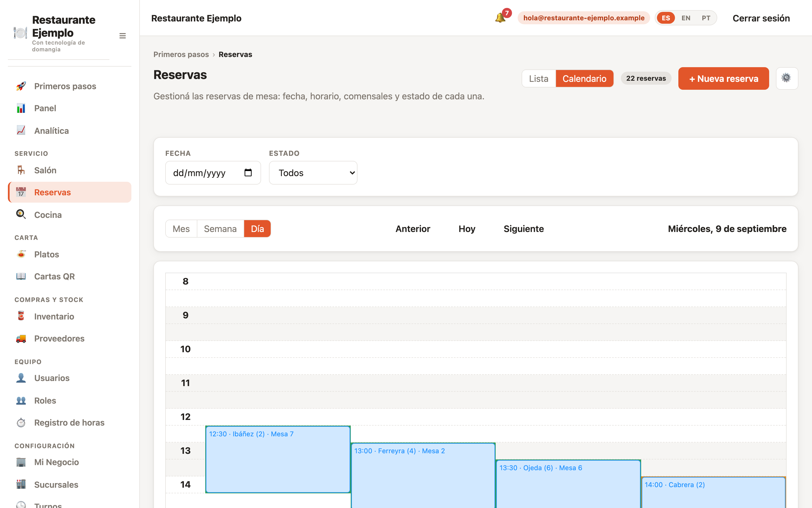Open the 13:00 Ferreyra Mesa 2 reservation

pyautogui.click(x=423, y=476)
